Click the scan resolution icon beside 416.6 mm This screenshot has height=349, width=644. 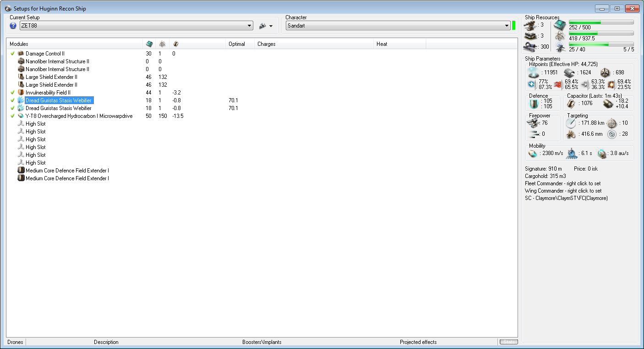coord(571,134)
